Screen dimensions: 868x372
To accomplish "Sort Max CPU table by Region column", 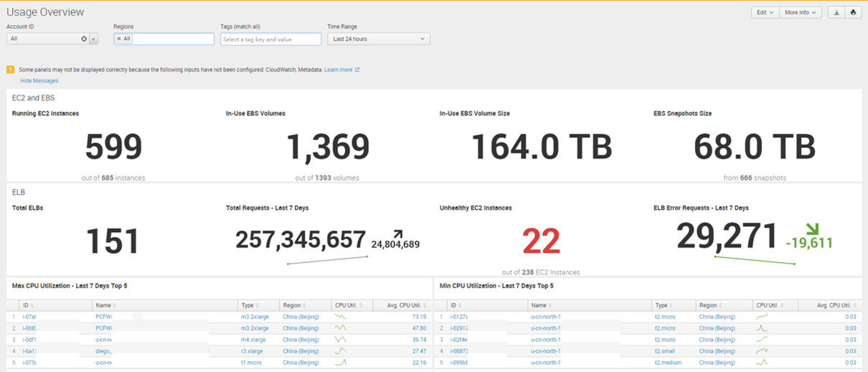I will (296, 305).
